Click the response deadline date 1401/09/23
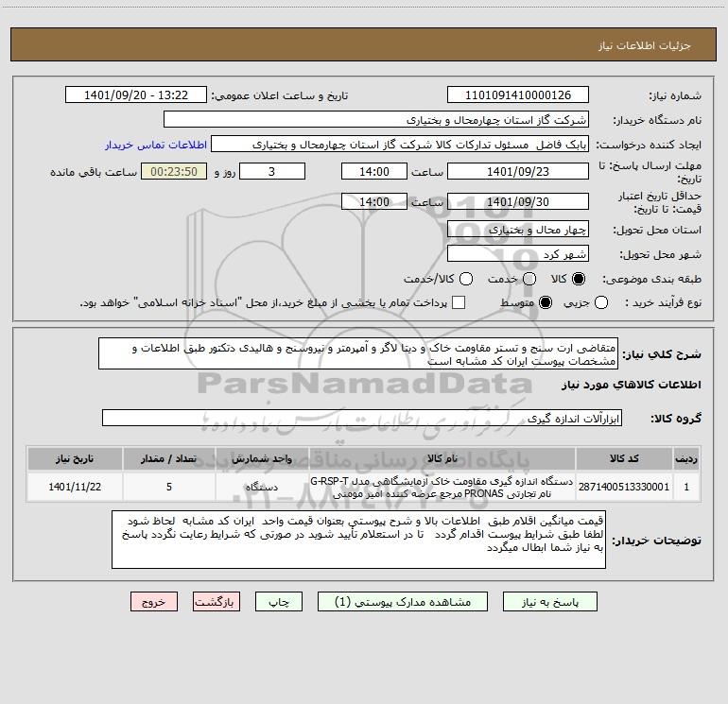This screenshot has width=728, height=704. (x=518, y=171)
